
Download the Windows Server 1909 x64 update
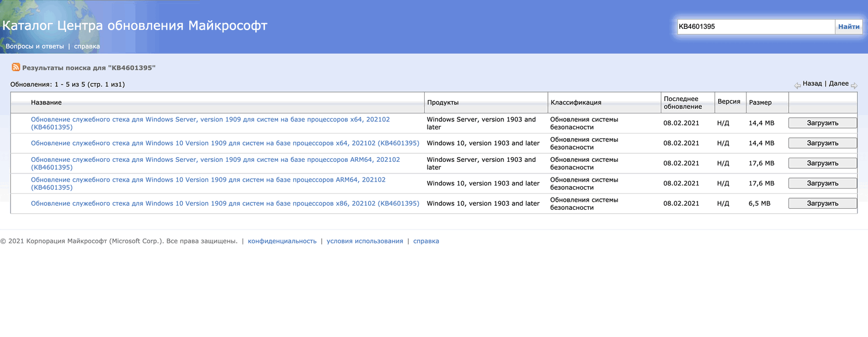[x=822, y=123]
